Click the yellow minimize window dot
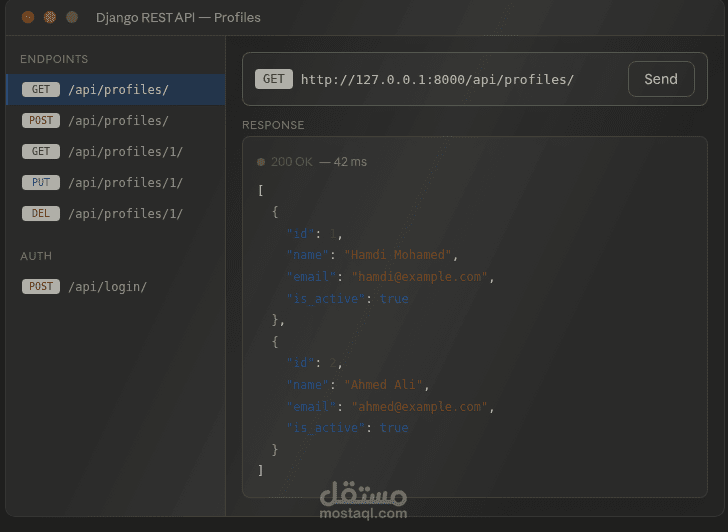 click(50, 17)
